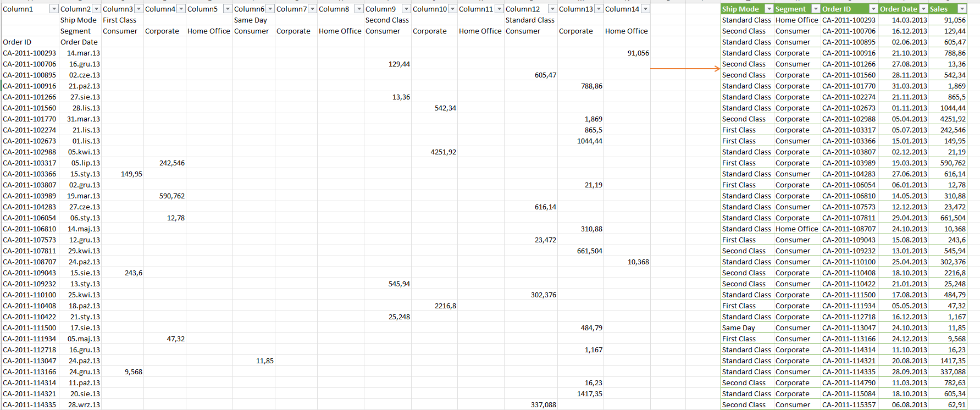Image resolution: width=980 pixels, height=410 pixels.
Task: Open the Column5 filter dropdown
Action: click(x=228, y=9)
